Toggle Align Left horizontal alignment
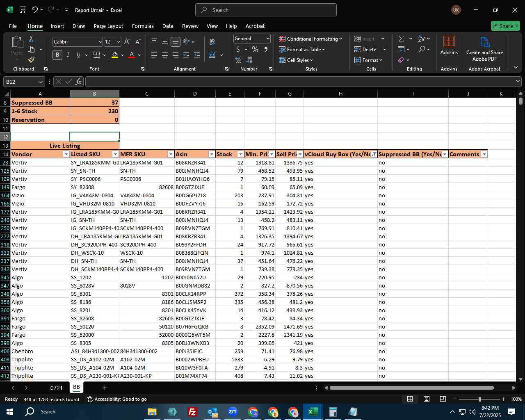The image size is (525, 420). 154,55
